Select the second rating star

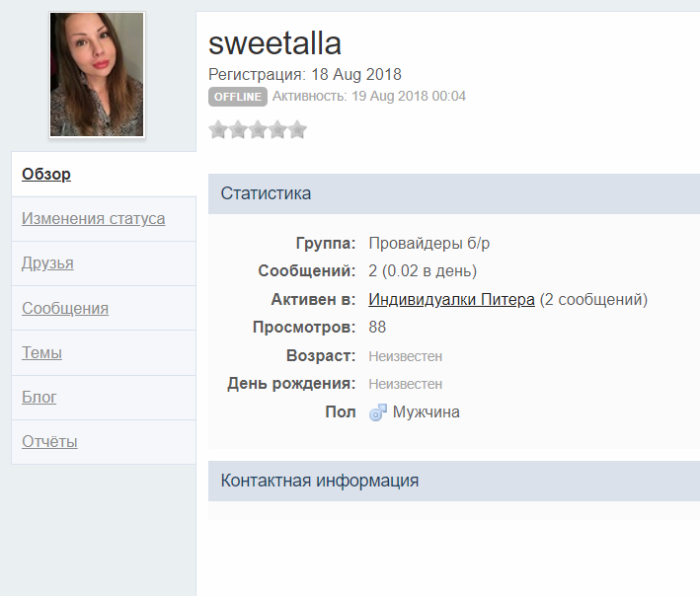(x=238, y=129)
